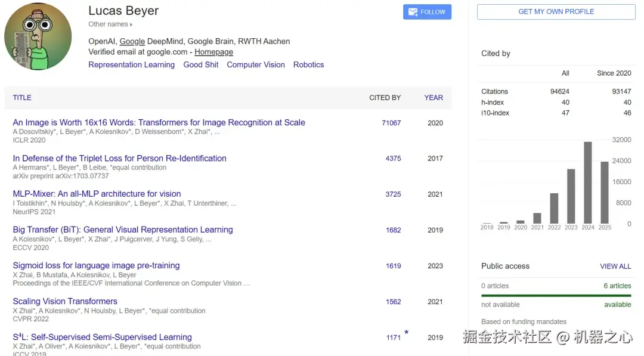Image resolution: width=644 pixels, height=356 pixels.
Task: Sort publications by Year column
Action: 434,97
